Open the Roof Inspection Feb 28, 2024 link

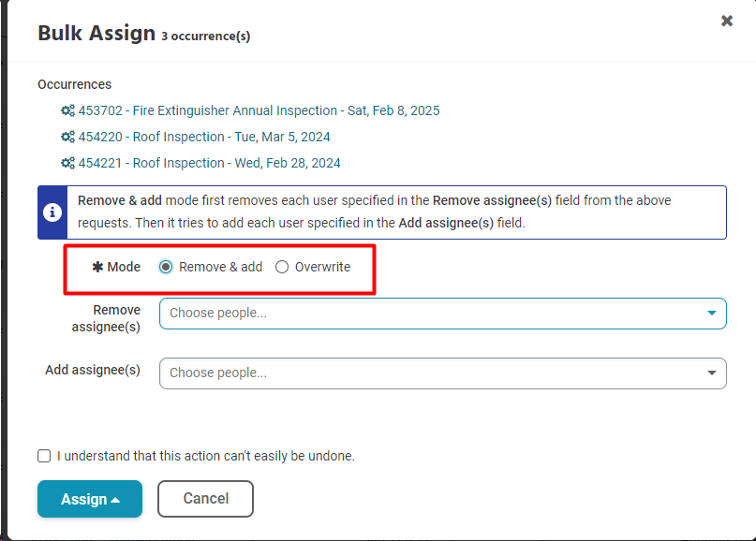pyautogui.click(x=209, y=163)
